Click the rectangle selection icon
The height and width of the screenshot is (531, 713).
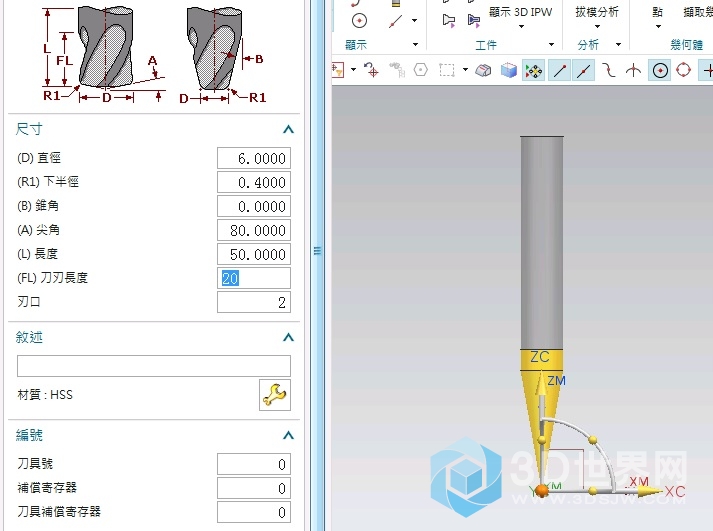coord(447,70)
